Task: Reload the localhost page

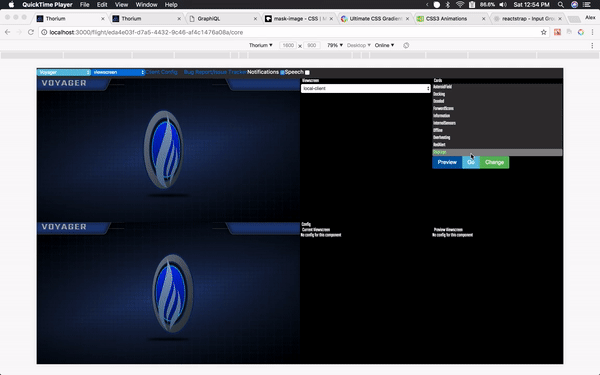Action: click(x=31, y=33)
